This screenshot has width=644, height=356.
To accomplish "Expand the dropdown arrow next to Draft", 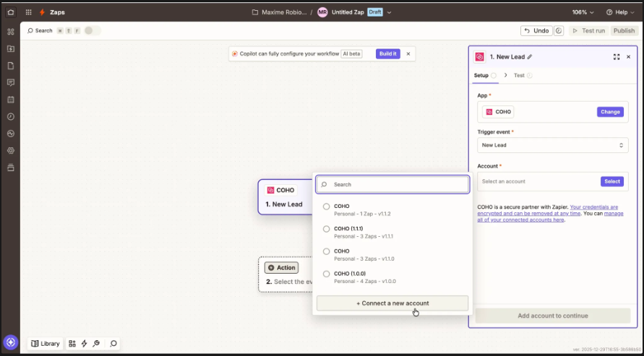I will click(390, 12).
